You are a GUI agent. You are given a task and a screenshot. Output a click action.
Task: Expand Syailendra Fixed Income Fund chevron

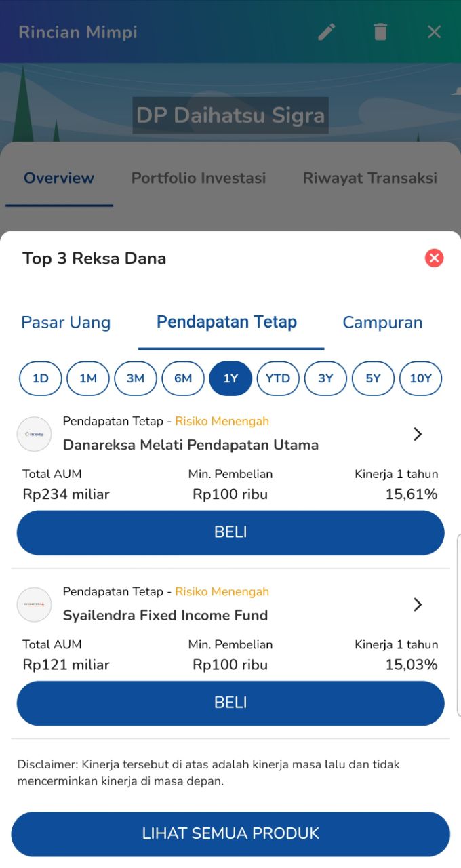418,604
